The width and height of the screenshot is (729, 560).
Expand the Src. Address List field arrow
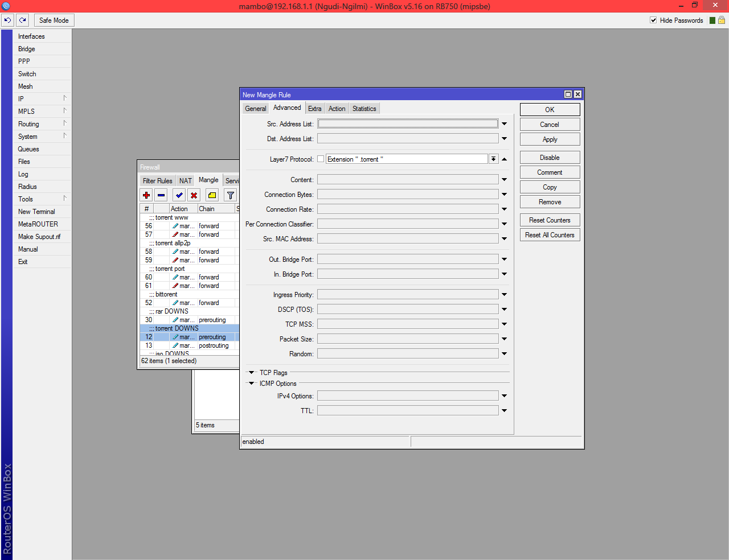point(505,124)
